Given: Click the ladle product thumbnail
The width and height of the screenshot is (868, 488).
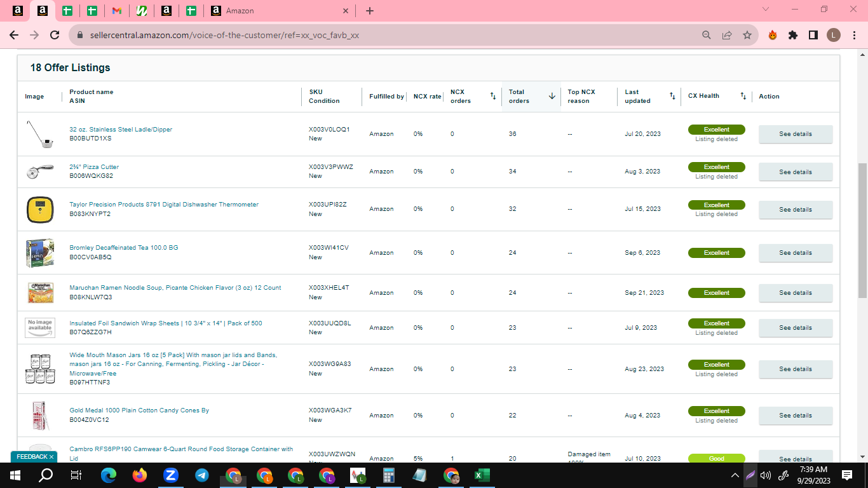Looking at the screenshot, I should tap(40, 134).
